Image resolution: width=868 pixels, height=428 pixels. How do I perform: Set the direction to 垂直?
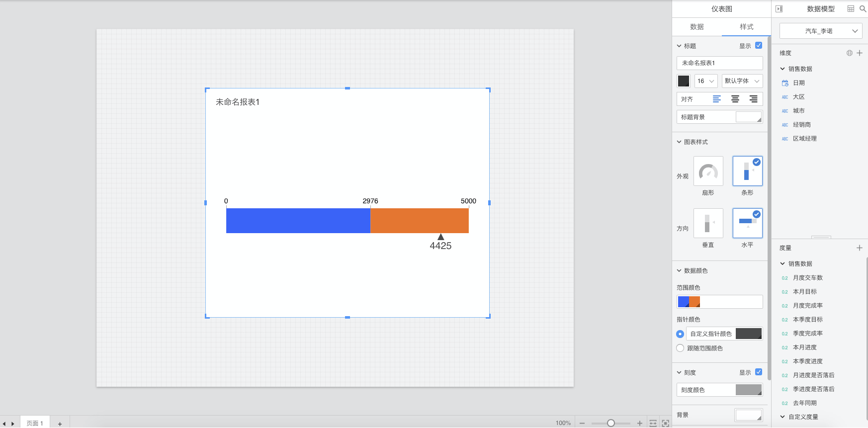click(x=708, y=223)
